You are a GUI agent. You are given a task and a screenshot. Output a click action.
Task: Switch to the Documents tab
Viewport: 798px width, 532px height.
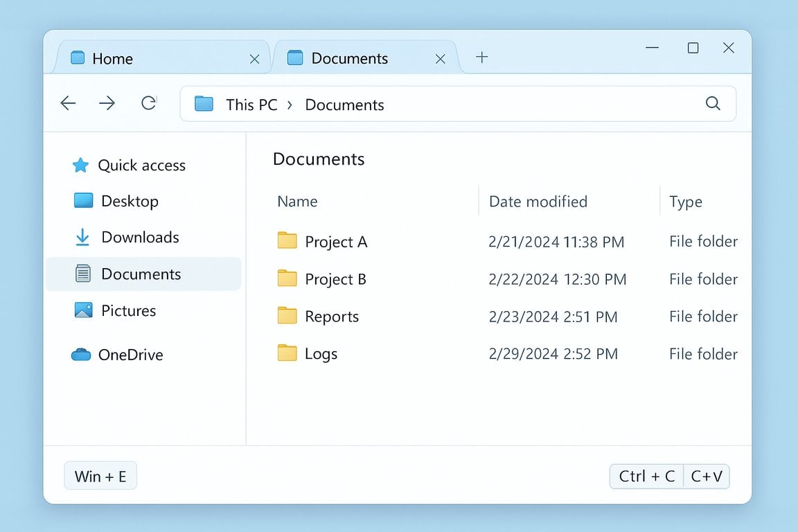366,57
